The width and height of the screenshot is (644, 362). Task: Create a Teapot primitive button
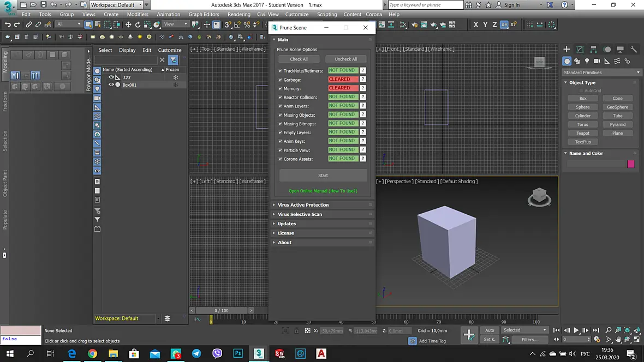(x=582, y=134)
